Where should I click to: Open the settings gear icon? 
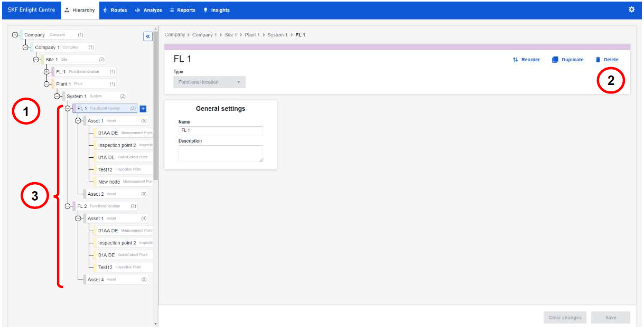[x=631, y=10]
